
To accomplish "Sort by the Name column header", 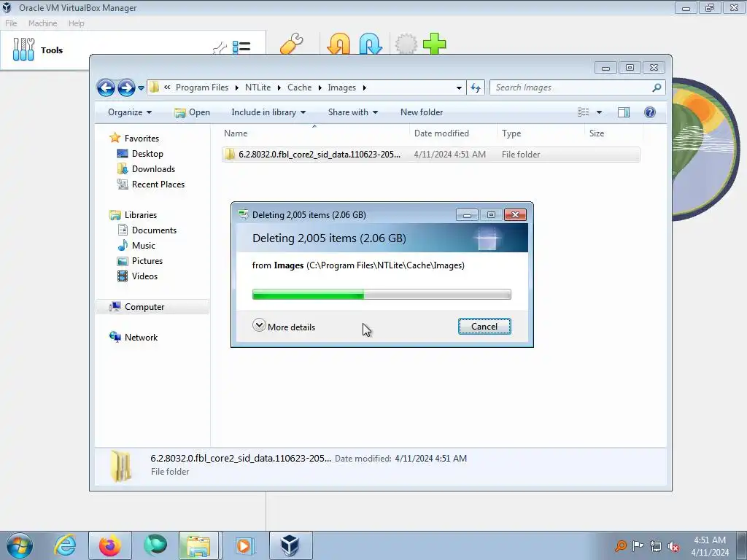I will [x=314, y=133].
